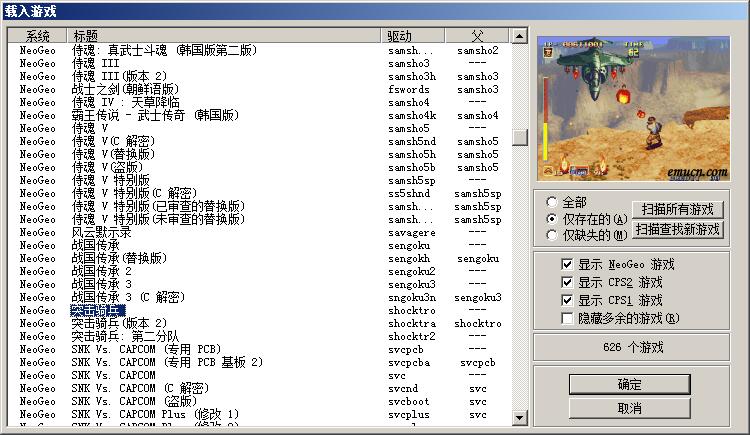Image resolution: width=750 pixels, height=435 pixels.
Task: Select 侍魂: 真武士斗魂 (韩国版第二版) row
Action: coord(259,50)
